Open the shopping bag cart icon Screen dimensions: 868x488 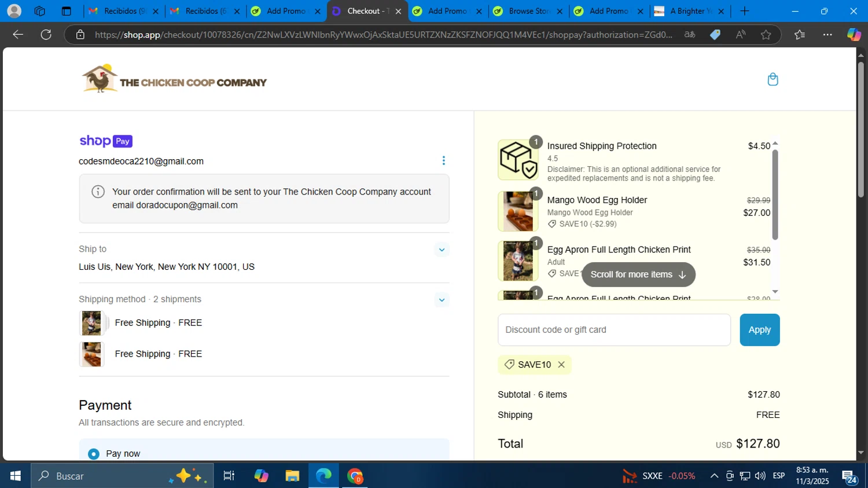coord(773,79)
